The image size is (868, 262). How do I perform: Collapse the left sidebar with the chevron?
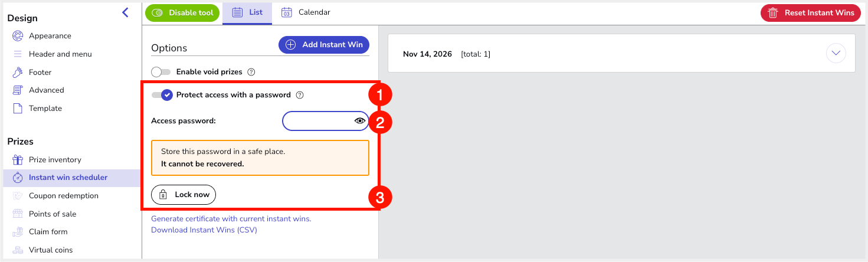[125, 12]
